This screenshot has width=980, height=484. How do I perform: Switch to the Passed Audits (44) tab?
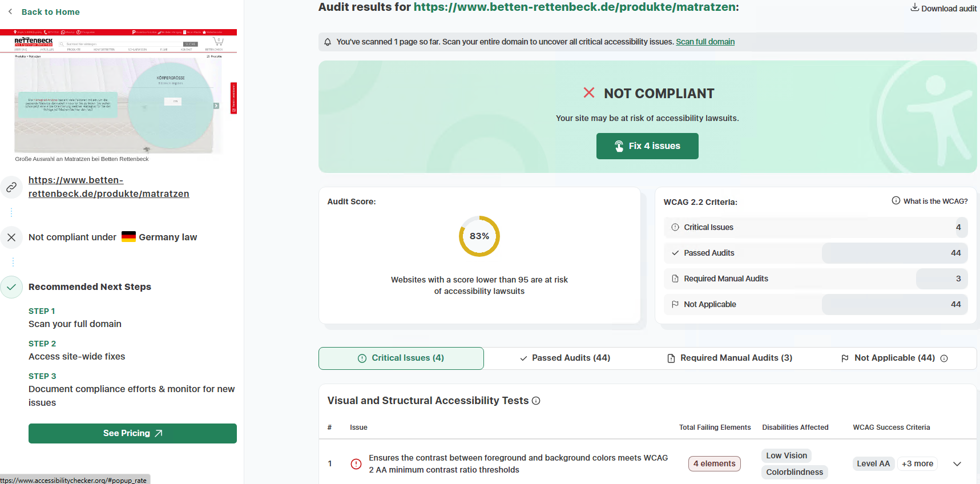point(565,358)
